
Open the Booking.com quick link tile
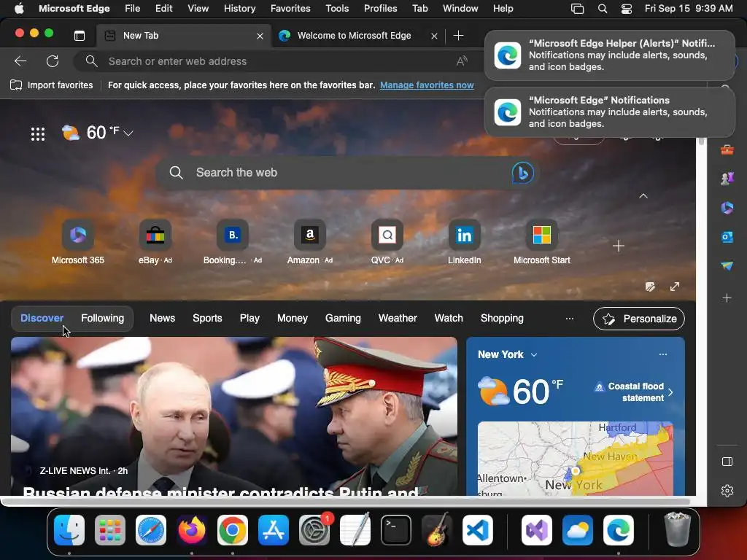click(x=233, y=242)
